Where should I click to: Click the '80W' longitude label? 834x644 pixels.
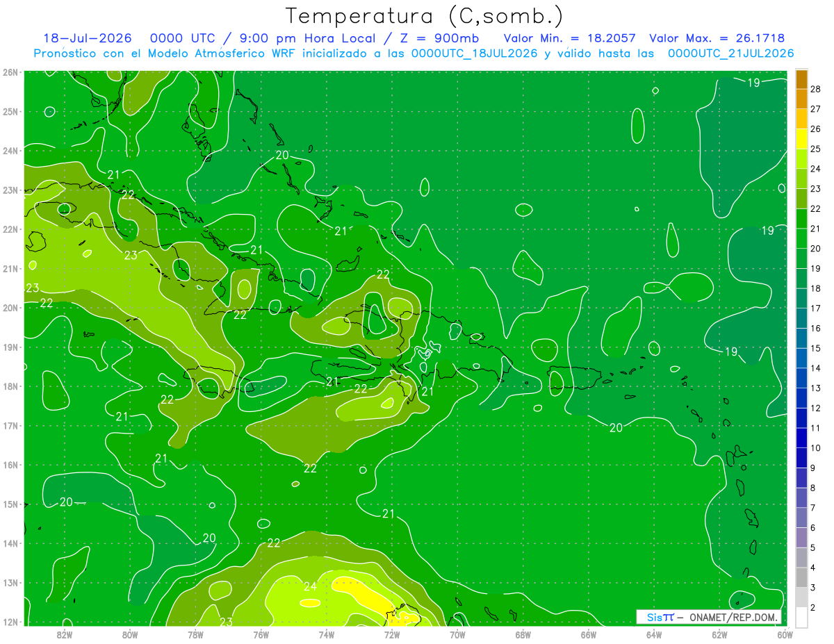130,634
